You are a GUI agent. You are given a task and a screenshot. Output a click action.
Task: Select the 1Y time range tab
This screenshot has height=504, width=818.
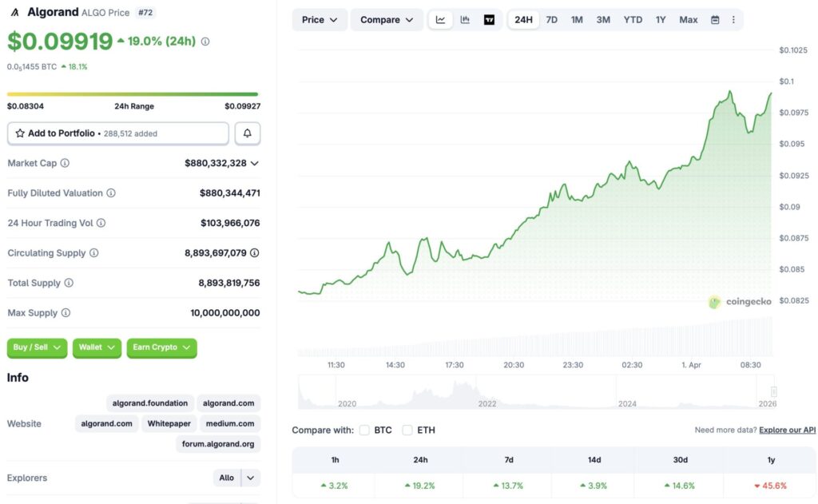661,20
